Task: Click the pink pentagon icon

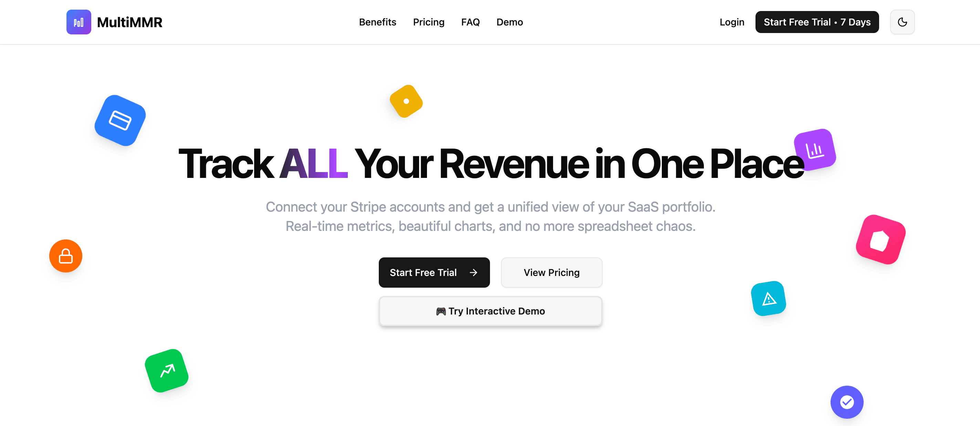Action: click(880, 239)
